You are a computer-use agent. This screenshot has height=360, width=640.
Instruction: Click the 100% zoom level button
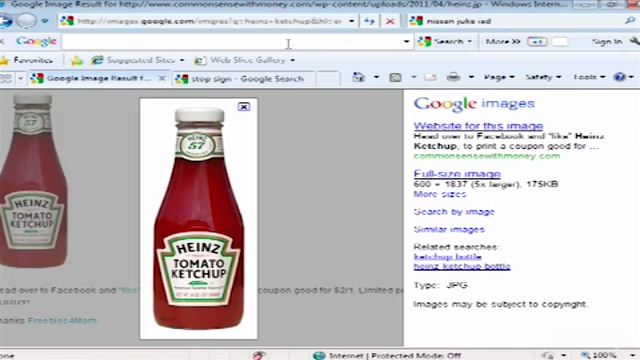click(599, 356)
